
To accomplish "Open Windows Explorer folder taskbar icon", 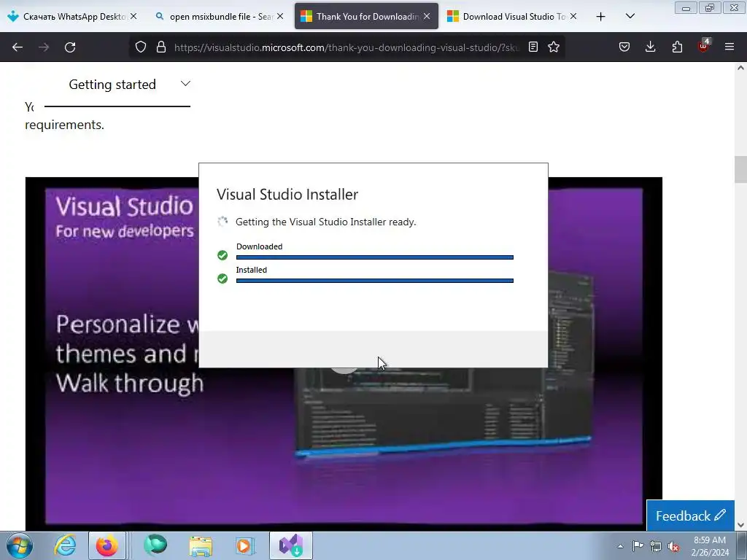I will pos(201,545).
